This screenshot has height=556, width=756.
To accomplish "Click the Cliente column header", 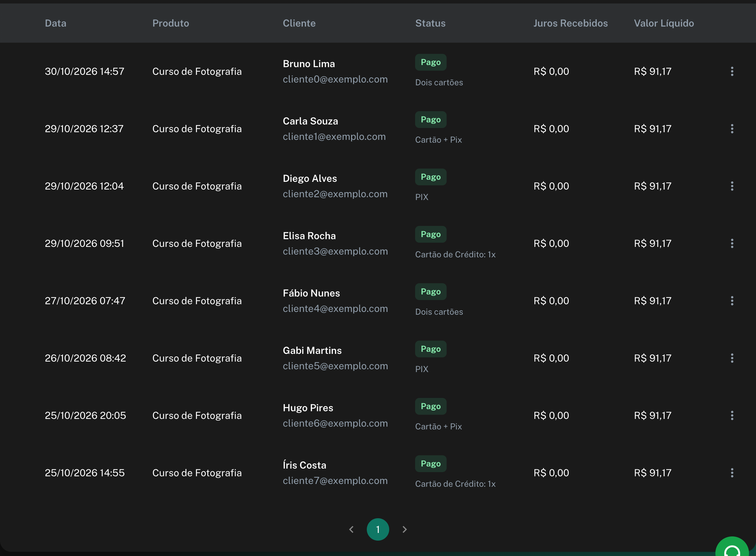I will 299,23.
